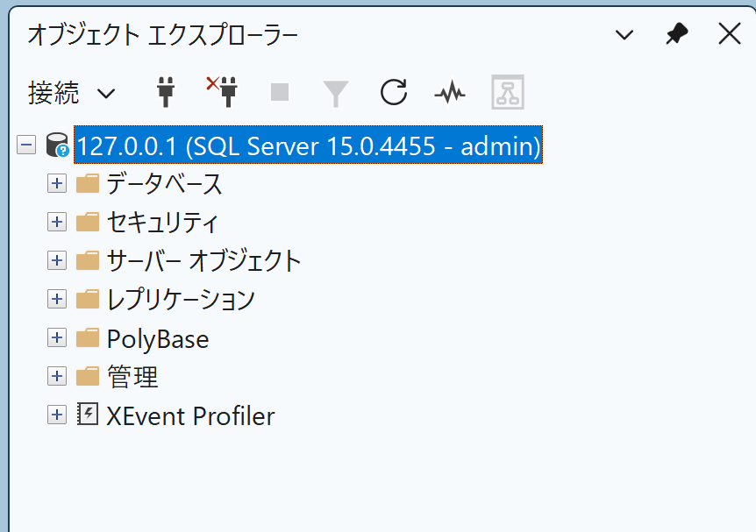Viewport: 756px width, 532px height.
Task: Click the filter funnel icon
Action: [336, 94]
